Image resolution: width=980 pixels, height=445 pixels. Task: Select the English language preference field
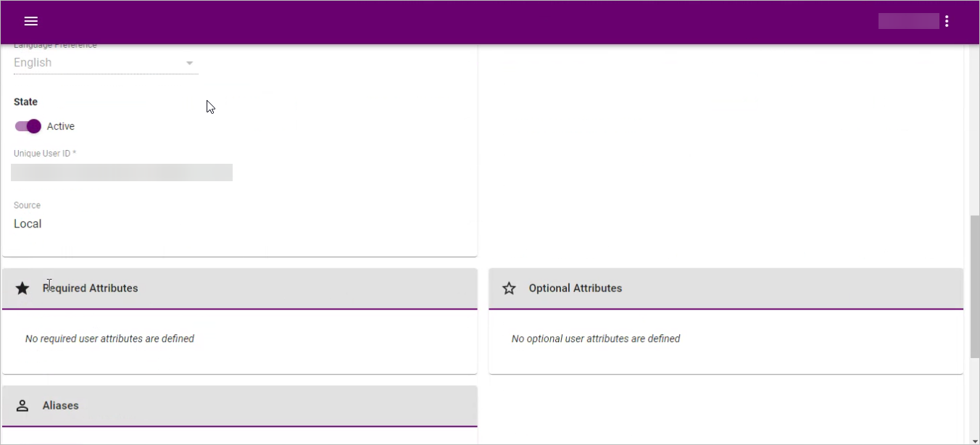coord(94,63)
